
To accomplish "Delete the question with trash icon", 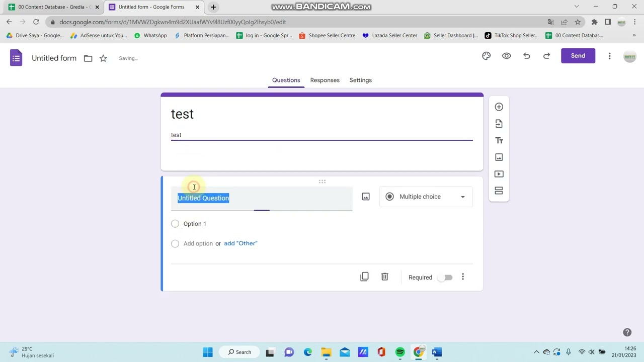I will (x=384, y=277).
